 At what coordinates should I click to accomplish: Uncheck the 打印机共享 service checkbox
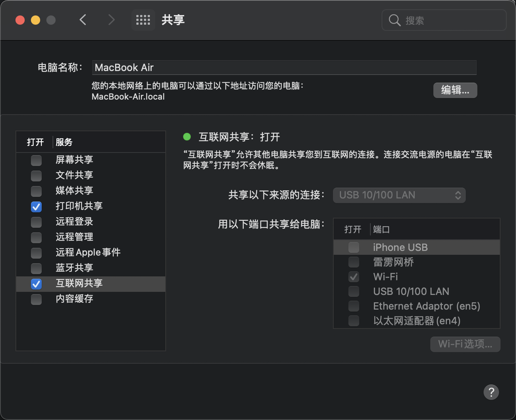[36, 207]
